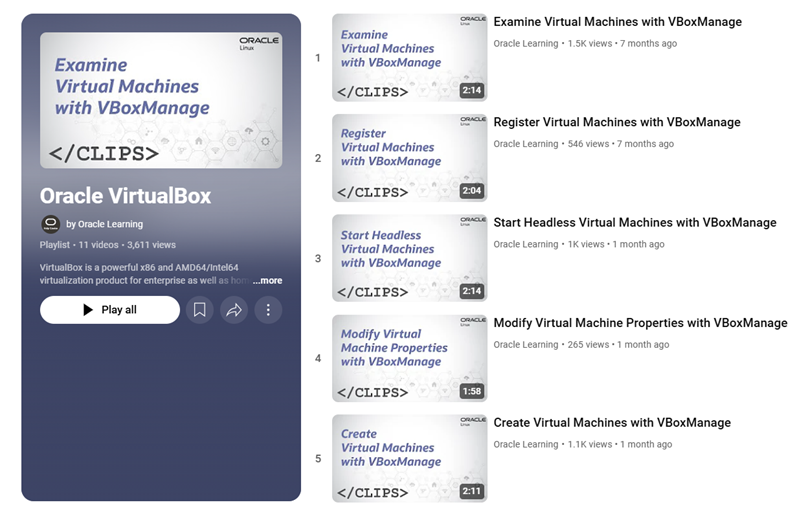Click playlist index number 4
797x509 pixels.
coord(318,358)
